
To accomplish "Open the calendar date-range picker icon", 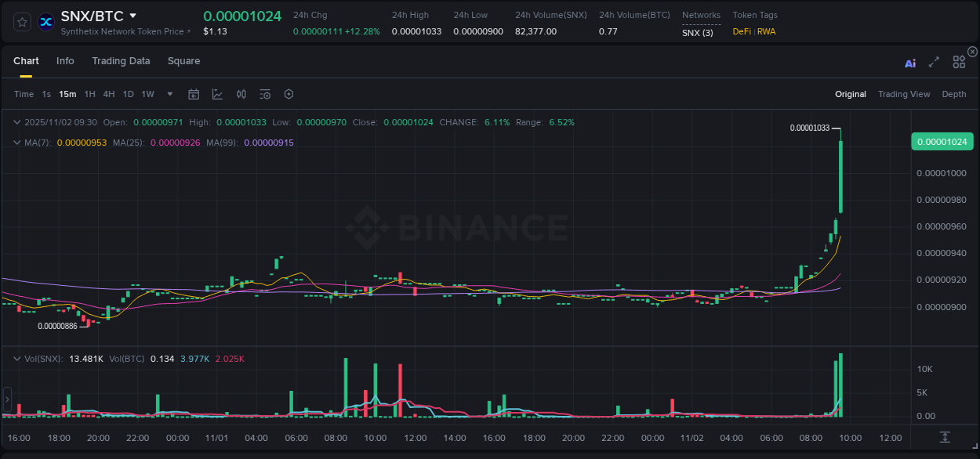I will [x=194, y=94].
